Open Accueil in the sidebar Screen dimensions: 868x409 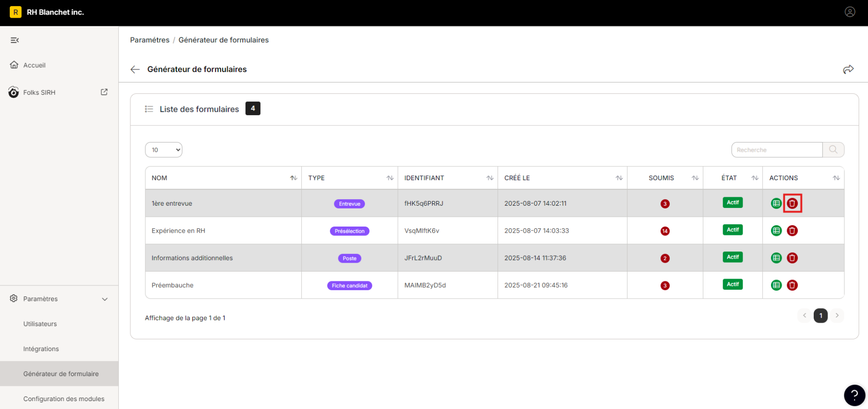(x=34, y=65)
